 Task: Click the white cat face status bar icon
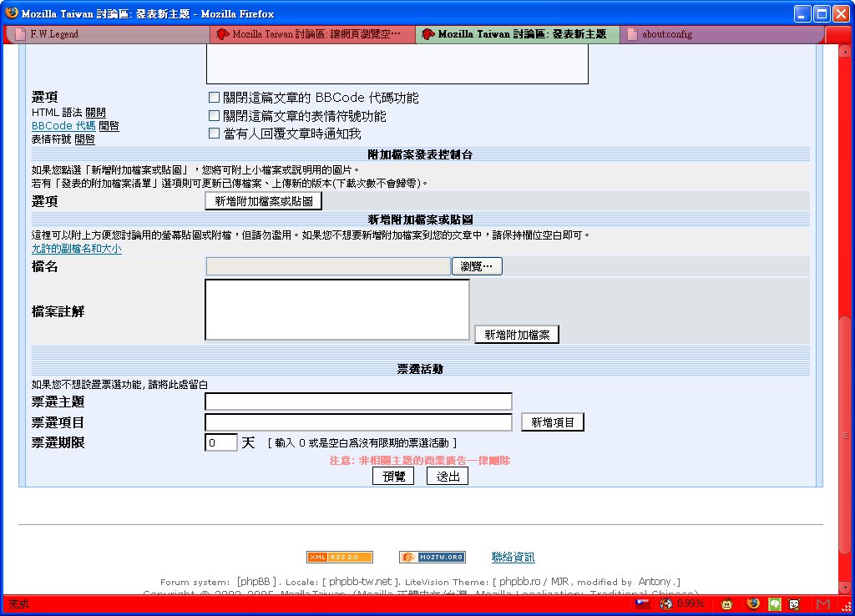point(795,603)
